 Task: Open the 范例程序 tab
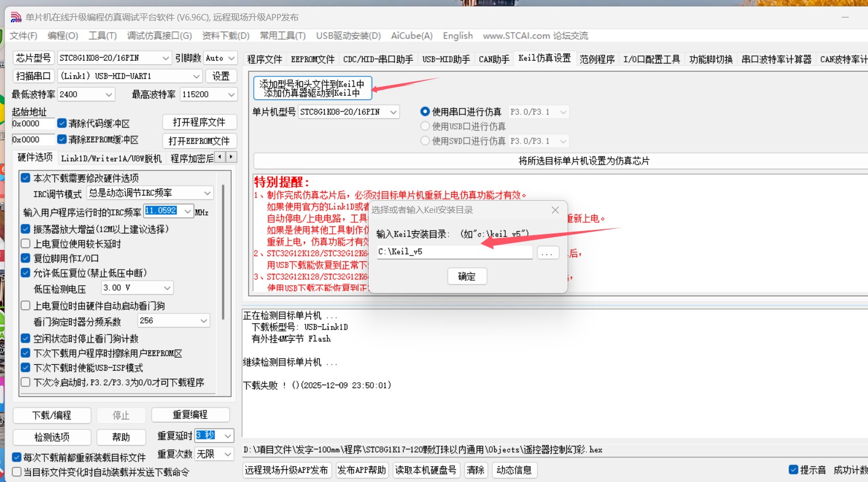pyautogui.click(x=597, y=58)
